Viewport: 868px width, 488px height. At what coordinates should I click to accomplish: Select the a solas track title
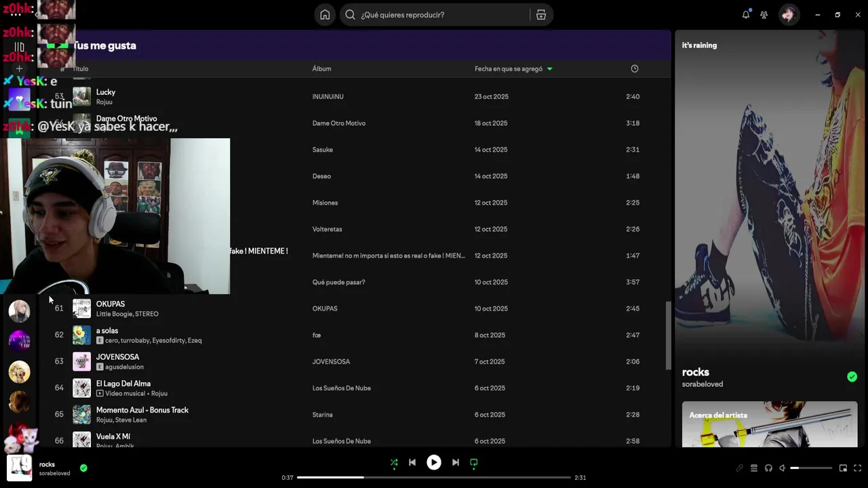[107, 331]
